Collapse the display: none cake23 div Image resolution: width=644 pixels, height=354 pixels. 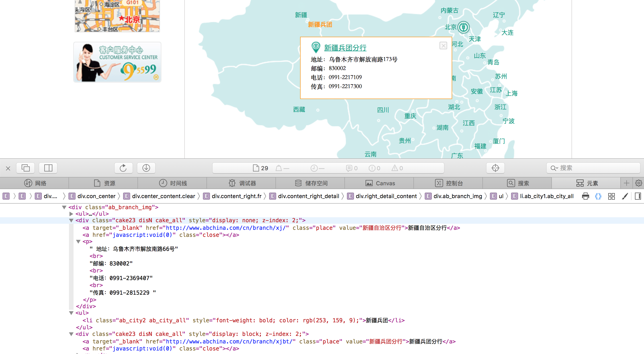tap(71, 220)
